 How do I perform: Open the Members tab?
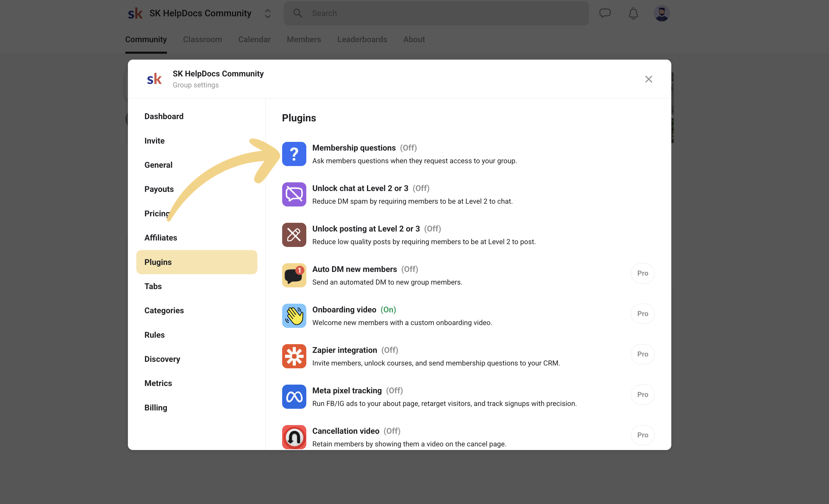point(304,39)
